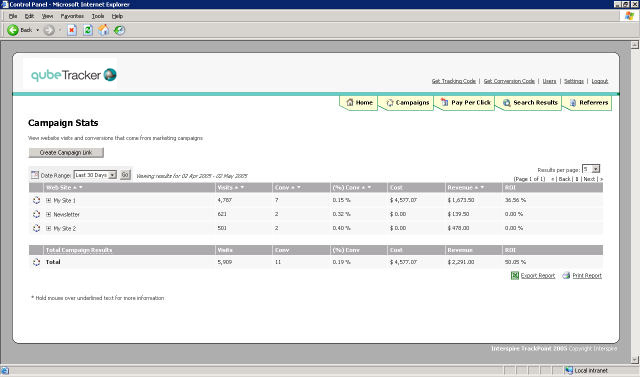Click the red Stop loading icon
This screenshot has width=640, height=377.
[x=72, y=30]
